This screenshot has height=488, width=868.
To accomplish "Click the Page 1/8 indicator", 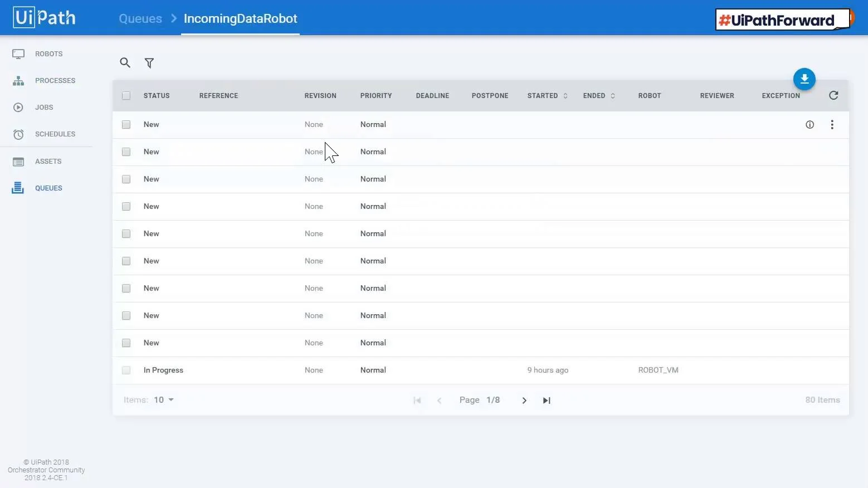I will (480, 400).
